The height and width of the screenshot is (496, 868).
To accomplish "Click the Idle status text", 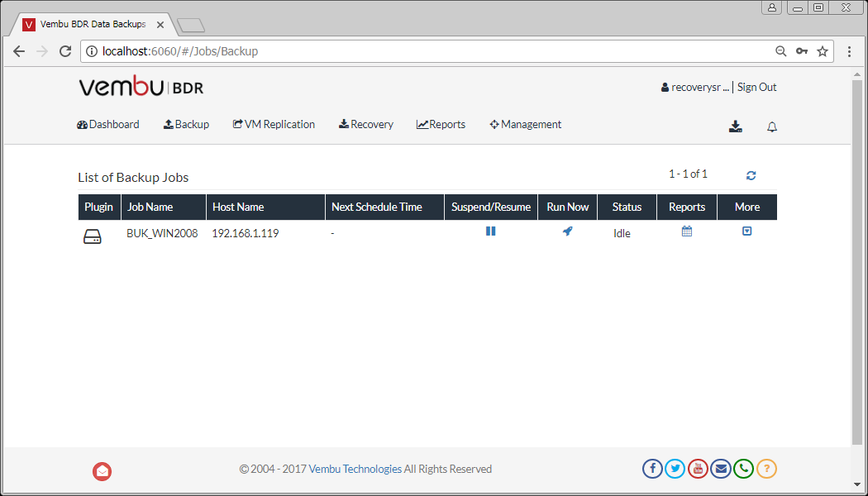I will (622, 234).
